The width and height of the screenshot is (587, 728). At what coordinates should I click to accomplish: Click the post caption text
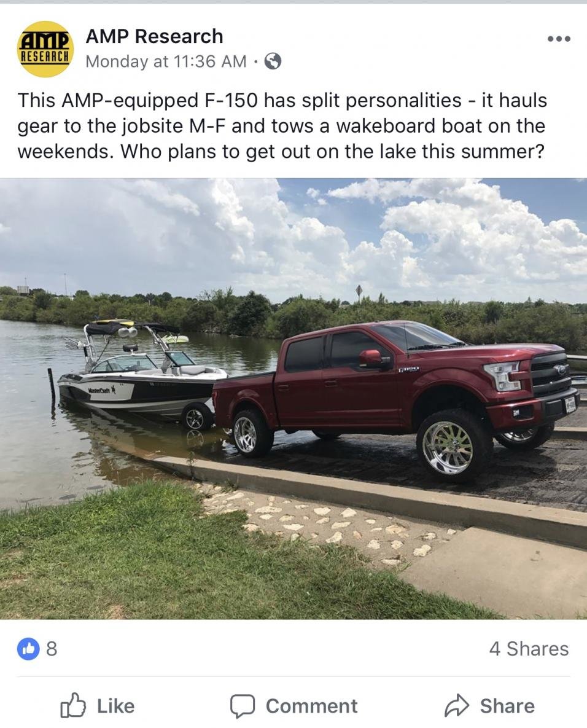point(282,126)
